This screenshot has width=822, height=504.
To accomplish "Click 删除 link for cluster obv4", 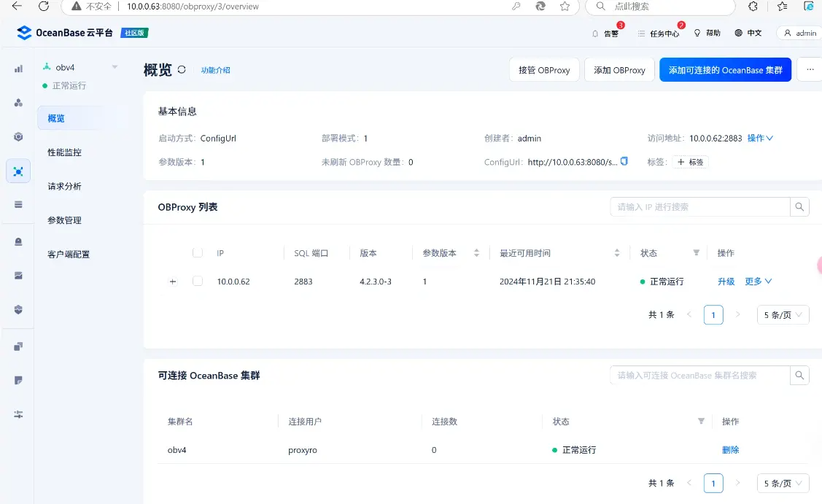I will [x=730, y=450].
